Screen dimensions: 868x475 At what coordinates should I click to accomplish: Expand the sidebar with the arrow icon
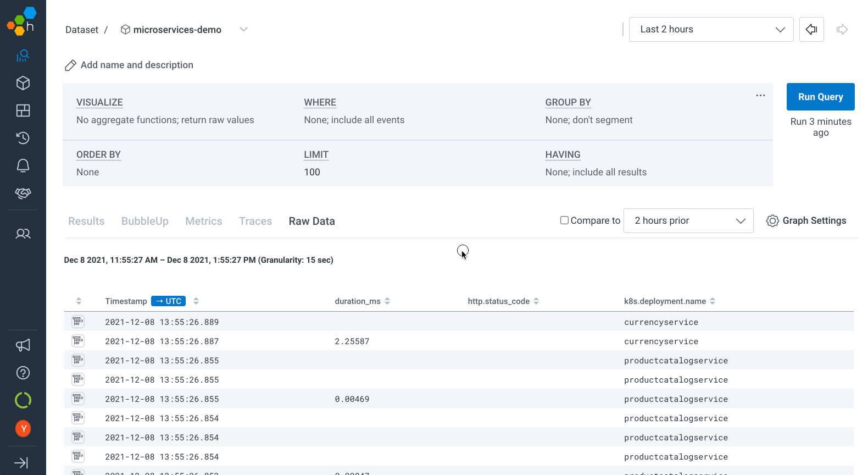click(21, 463)
